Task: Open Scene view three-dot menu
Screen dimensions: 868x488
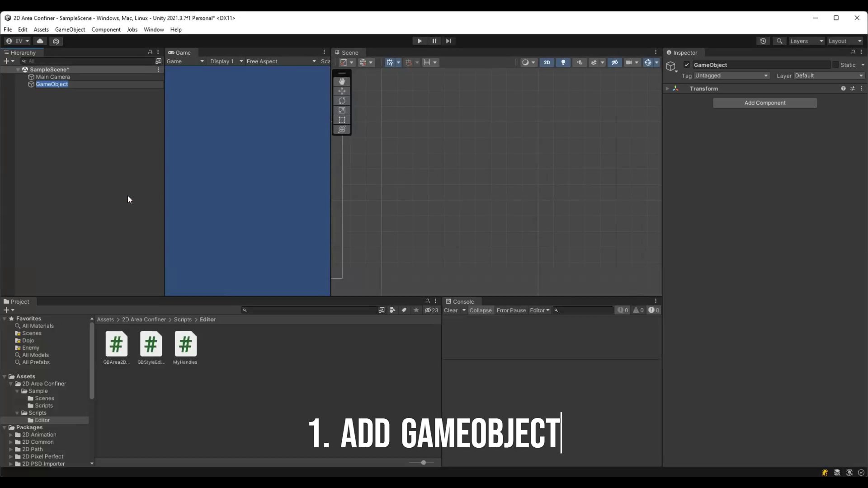Action: click(656, 52)
